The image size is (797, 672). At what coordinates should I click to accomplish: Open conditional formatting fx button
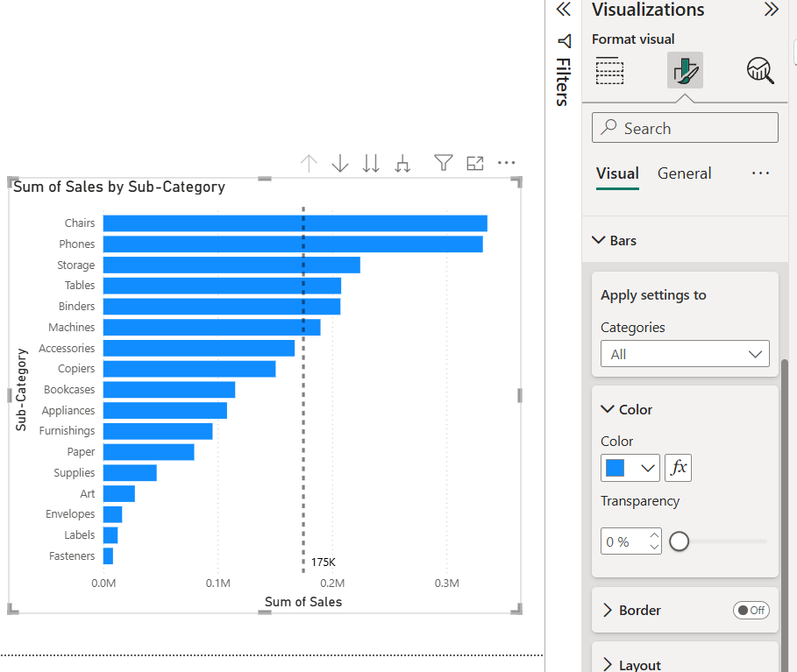(x=678, y=468)
